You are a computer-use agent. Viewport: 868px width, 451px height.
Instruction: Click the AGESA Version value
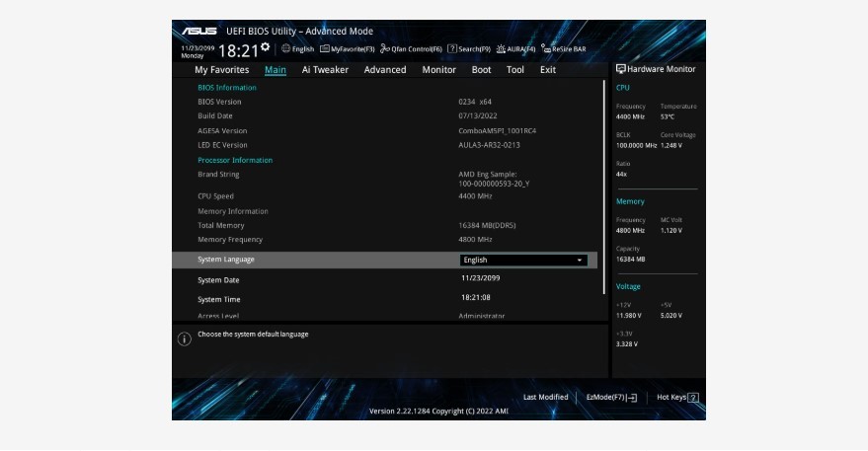click(x=497, y=131)
